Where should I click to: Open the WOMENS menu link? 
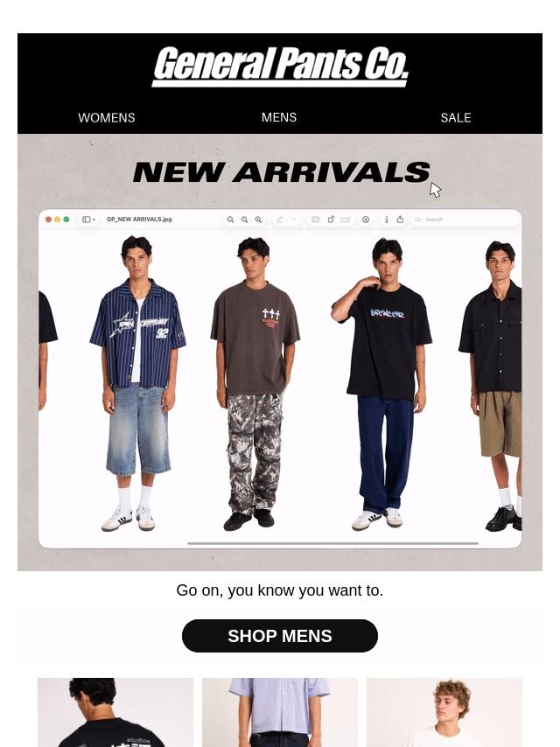point(106,118)
